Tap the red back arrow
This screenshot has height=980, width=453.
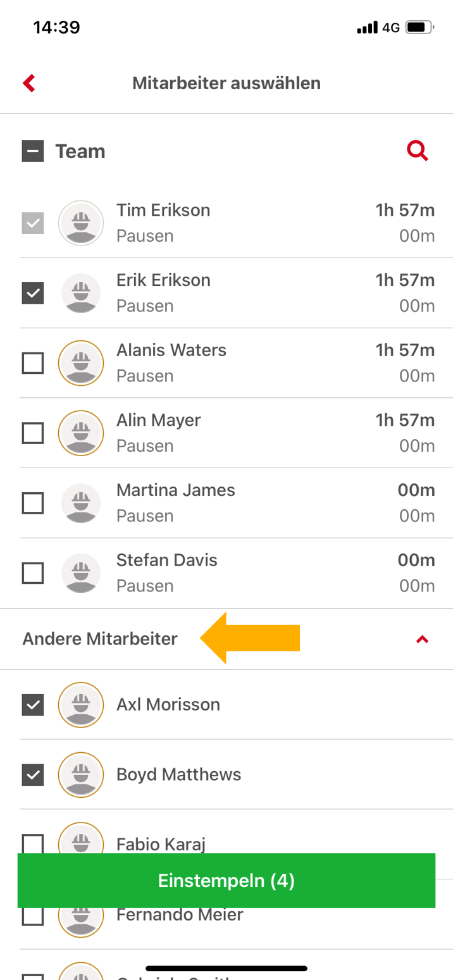click(29, 83)
